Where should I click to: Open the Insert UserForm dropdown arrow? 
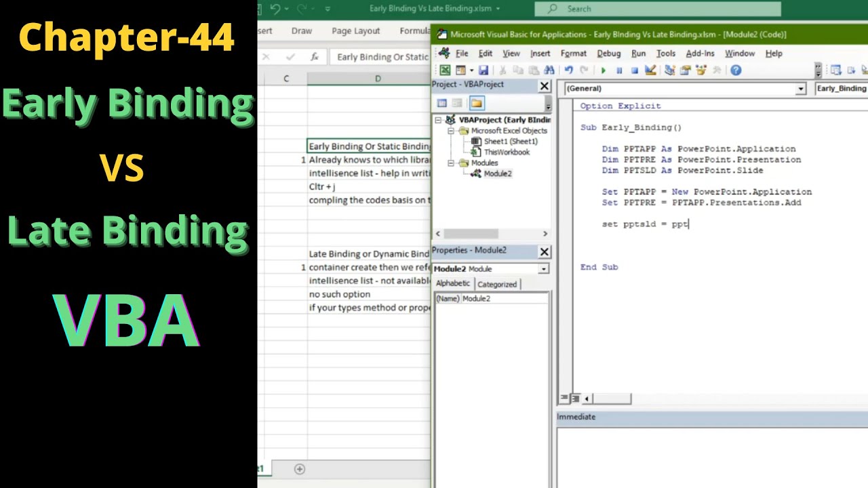pyautogui.click(x=471, y=70)
